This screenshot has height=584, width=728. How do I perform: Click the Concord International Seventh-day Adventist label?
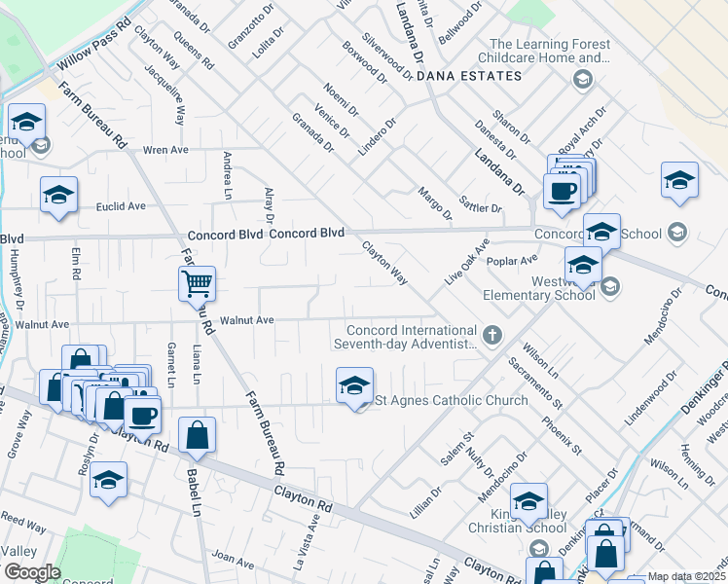(x=405, y=337)
